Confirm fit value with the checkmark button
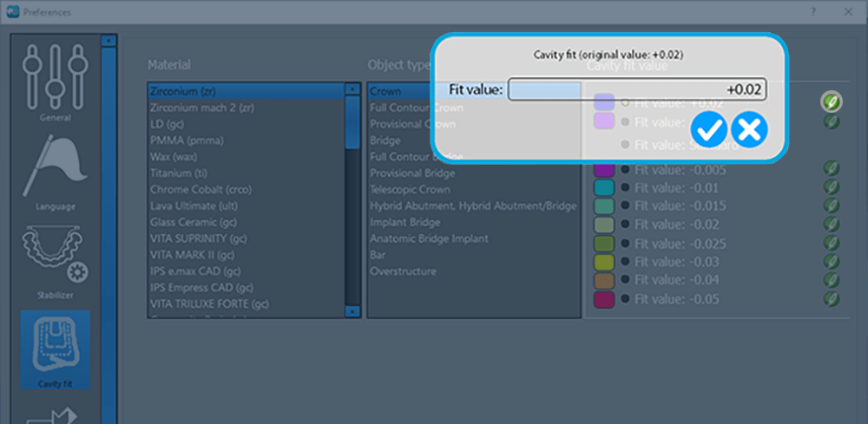This screenshot has height=424, width=868. tap(708, 129)
